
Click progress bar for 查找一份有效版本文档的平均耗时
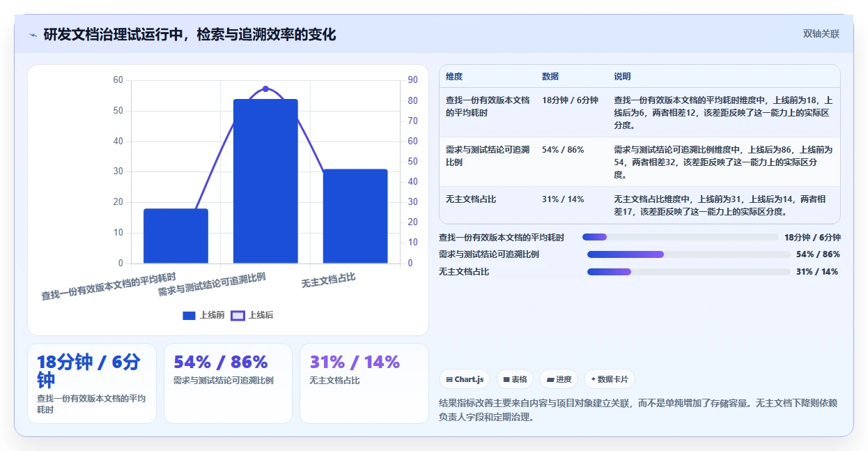click(681, 237)
